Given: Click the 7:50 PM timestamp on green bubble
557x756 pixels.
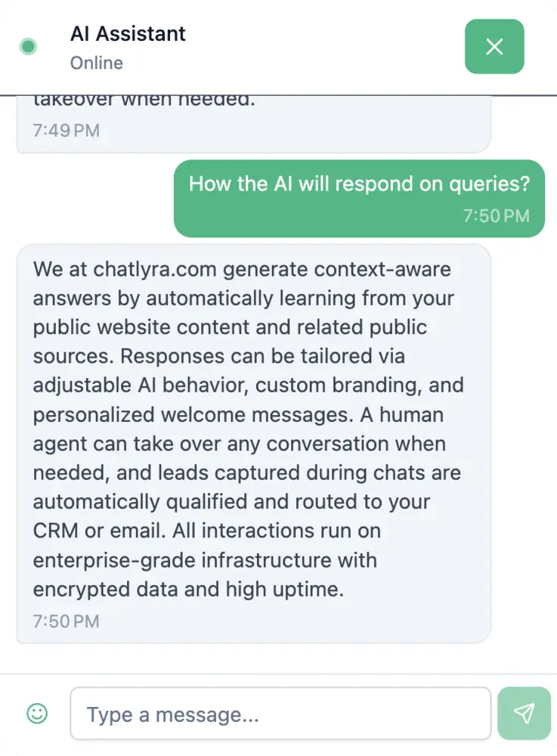Looking at the screenshot, I should (496, 216).
